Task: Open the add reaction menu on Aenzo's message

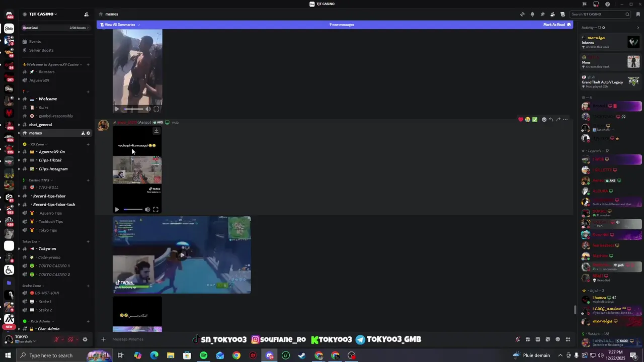Action: coord(544,120)
